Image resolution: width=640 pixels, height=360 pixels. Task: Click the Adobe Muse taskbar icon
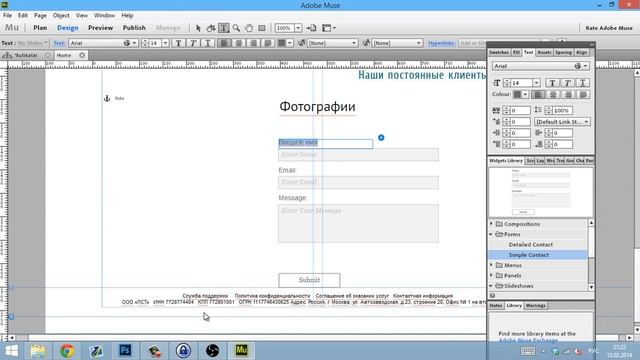pyautogui.click(x=241, y=351)
